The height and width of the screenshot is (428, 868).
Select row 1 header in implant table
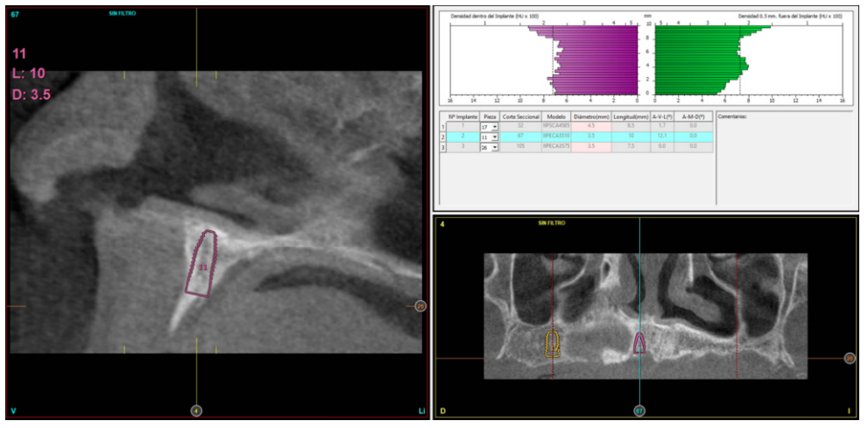442,127
